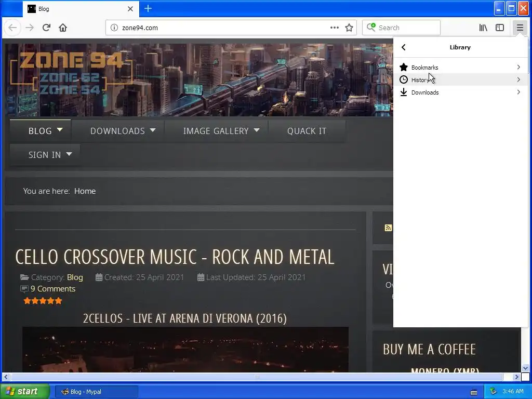Click the Zone 94 site logo

pos(71,73)
